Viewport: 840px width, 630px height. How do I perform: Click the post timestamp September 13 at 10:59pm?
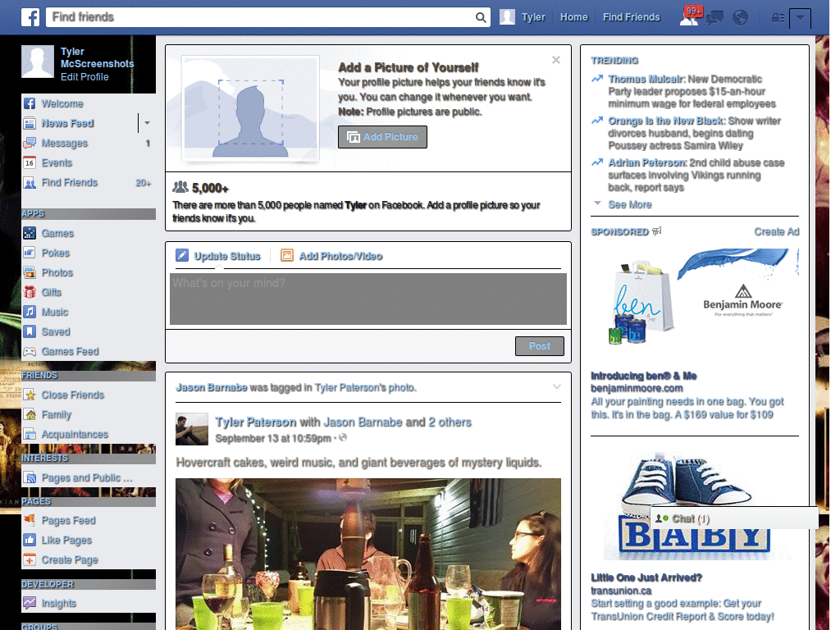click(x=273, y=438)
